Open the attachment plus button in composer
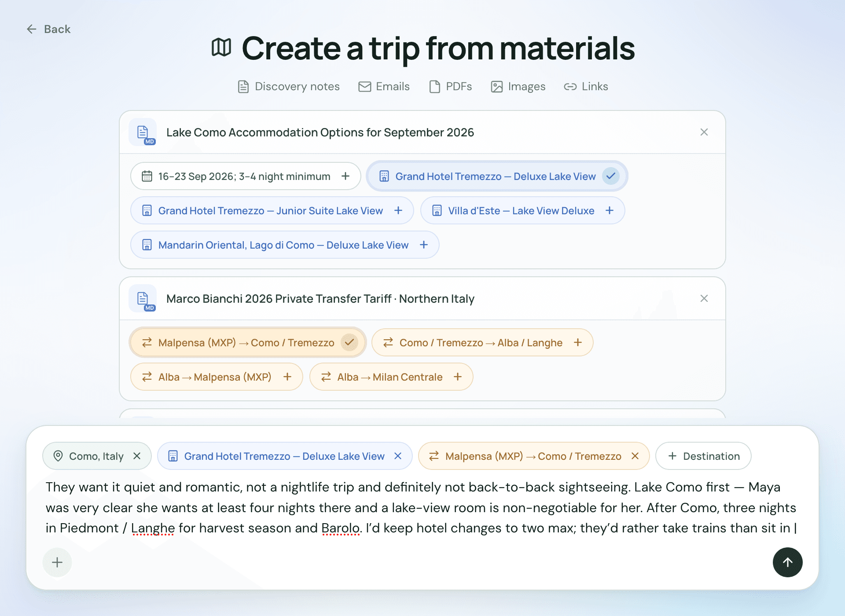845x616 pixels. pyautogui.click(x=57, y=562)
